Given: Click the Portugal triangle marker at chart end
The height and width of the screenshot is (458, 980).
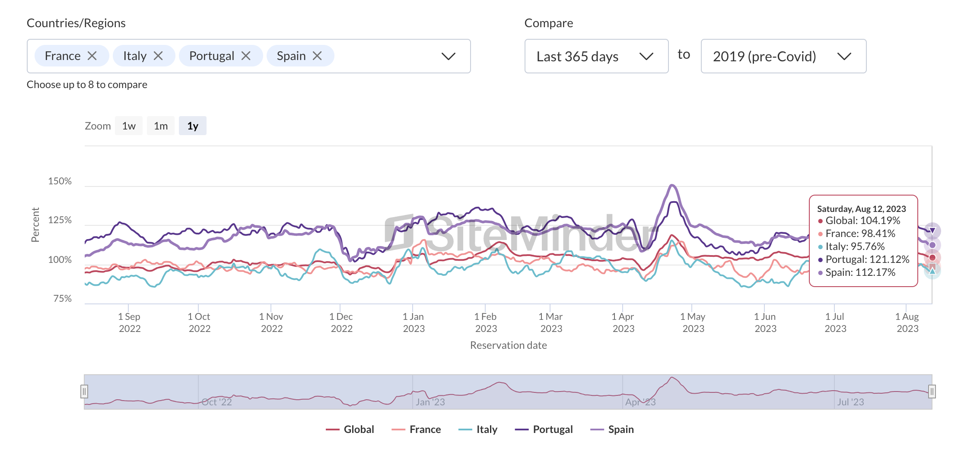Looking at the screenshot, I should click(932, 231).
